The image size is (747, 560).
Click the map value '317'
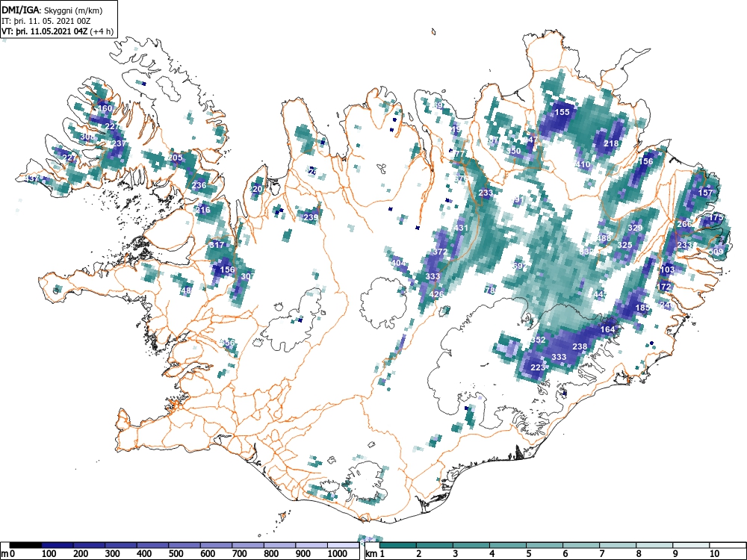(217, 245)
